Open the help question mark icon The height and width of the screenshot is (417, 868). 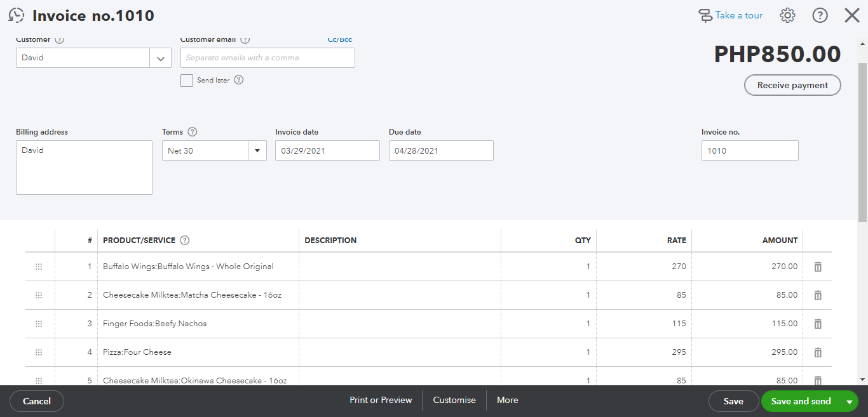[820, 15]
